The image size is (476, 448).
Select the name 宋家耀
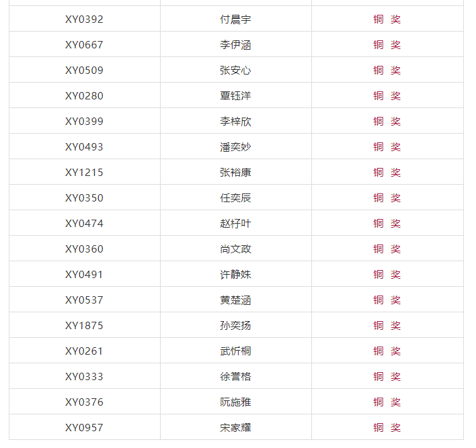235,428
